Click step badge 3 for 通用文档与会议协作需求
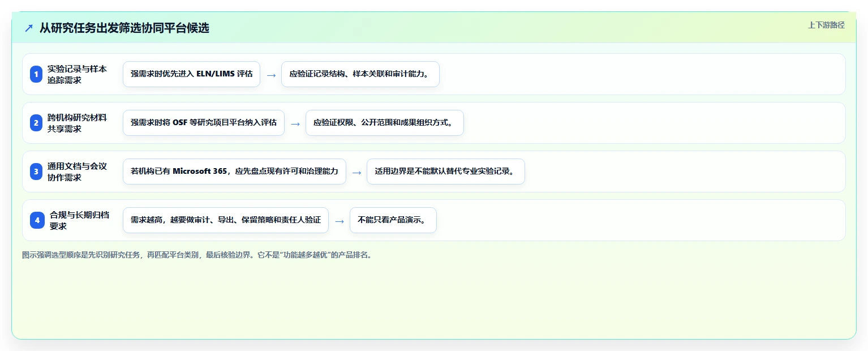This screenshot has width=868, height=351. pos(37,172)
